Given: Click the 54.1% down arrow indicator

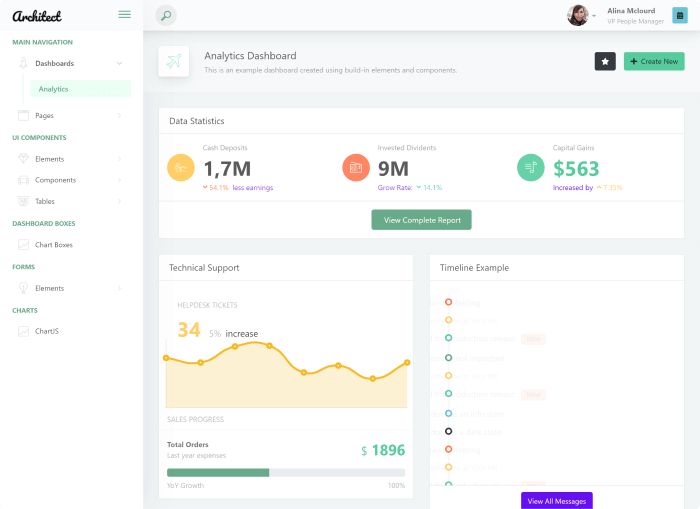Looking at the screenshot, I should pos(205,187).
